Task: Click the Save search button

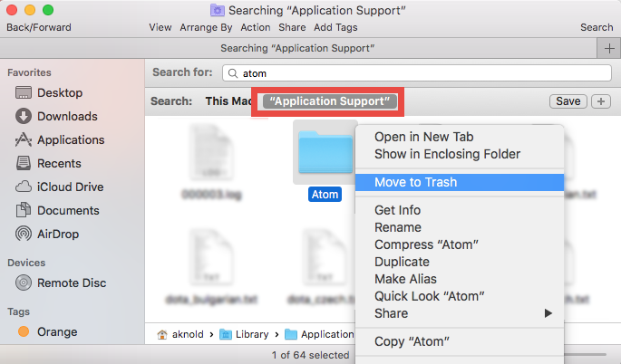Action: (x=568, y=101)
